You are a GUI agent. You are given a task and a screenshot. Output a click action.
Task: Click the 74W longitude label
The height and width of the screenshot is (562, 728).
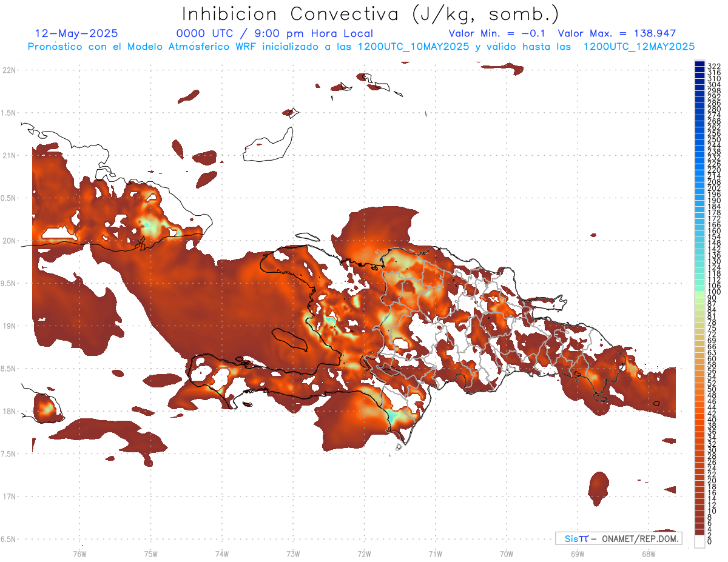click(x=221, y=554)
